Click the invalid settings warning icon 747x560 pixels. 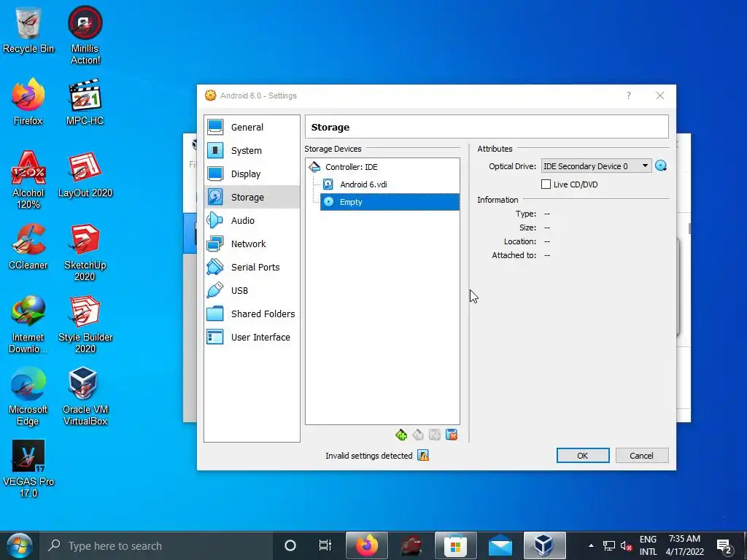coord(423,455)
